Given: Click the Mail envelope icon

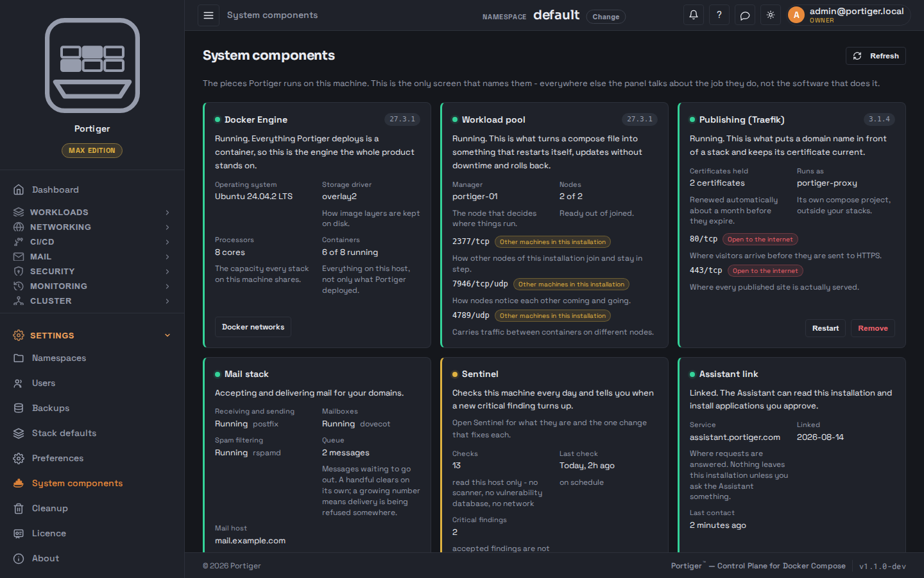Looking at the screenshot, I should pyautogui.click(x=19, y=256).
